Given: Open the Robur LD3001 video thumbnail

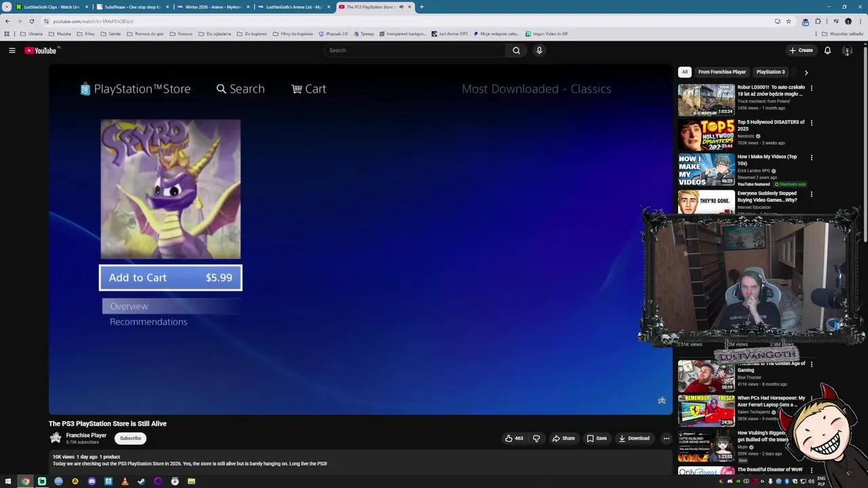Looking at the screenshot, I should pyautogui.click(x=706, y=100).
